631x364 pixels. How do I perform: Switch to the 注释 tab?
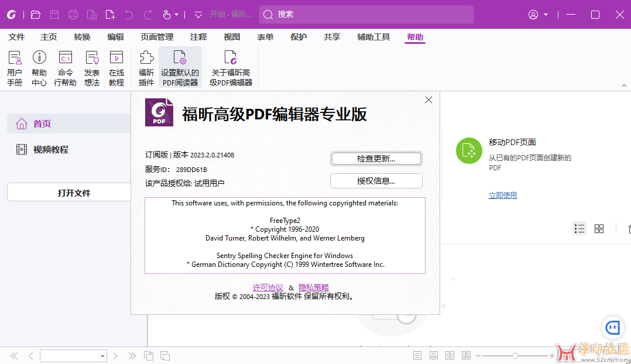[198, 37]
